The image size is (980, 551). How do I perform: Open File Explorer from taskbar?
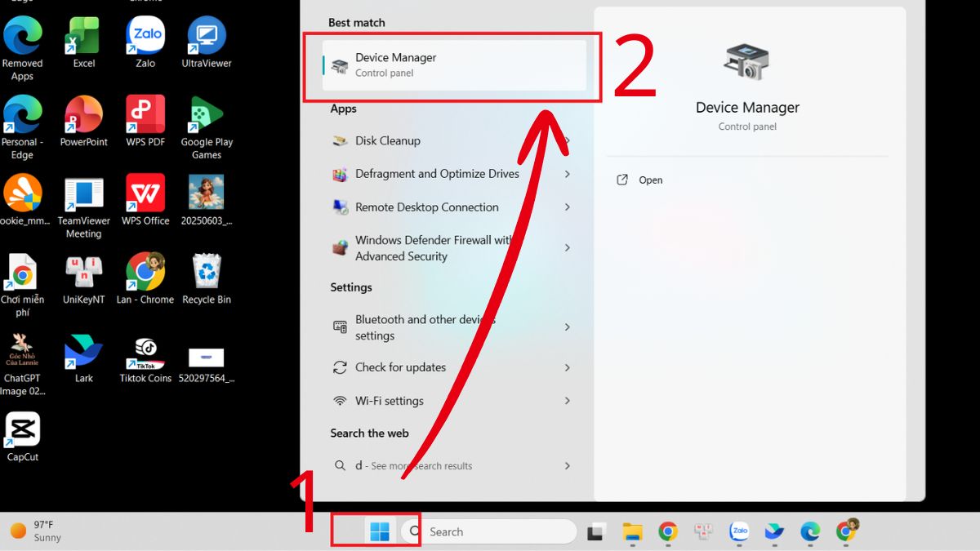[632, 532]
